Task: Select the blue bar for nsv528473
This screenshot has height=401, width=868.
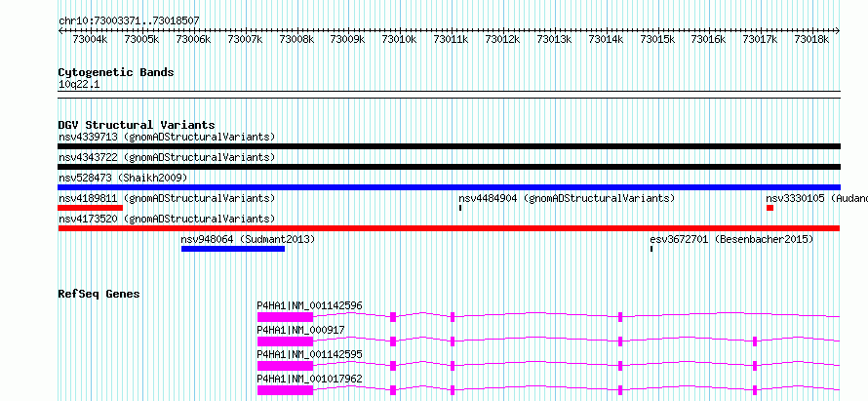Action: 449,187
